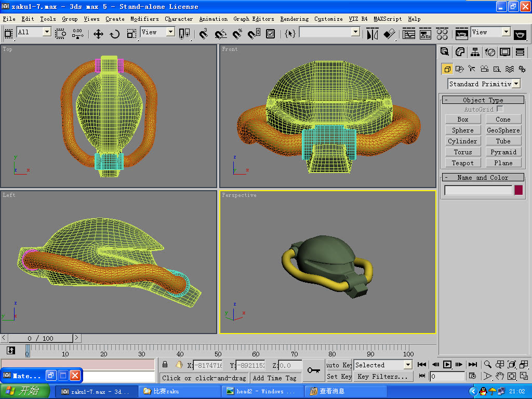Select the Systems category icon
This screenshot has width=532, height=399.
(522, 69)
